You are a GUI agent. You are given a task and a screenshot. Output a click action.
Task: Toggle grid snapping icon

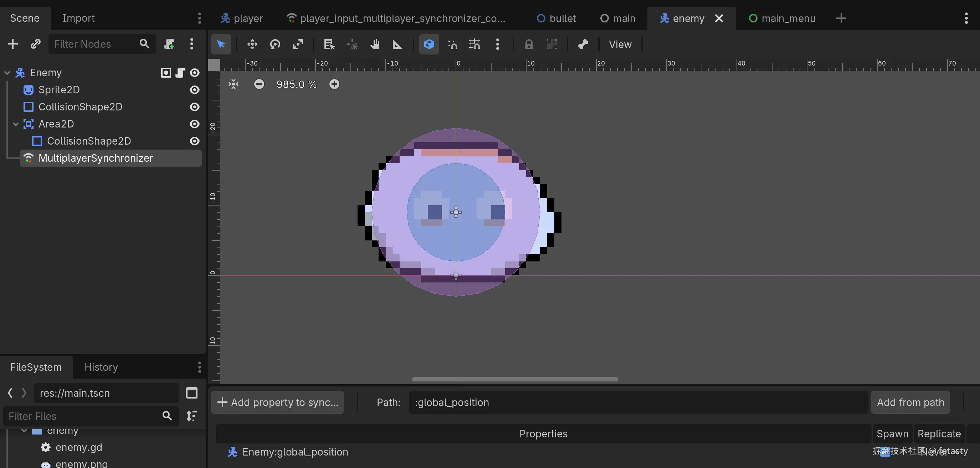(474, 45)
